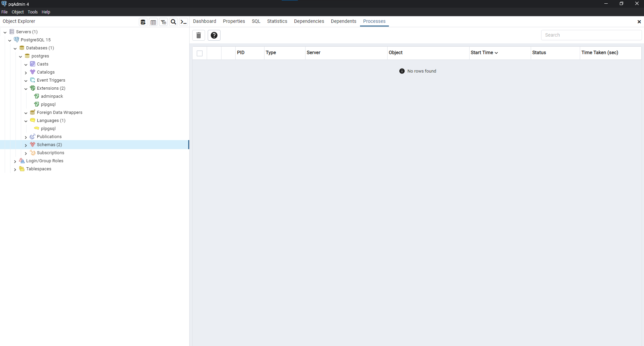This screenshot has height=346, width=644.
Task: Collapse the Languages node chevron
Action: click(x=26, y=121)
